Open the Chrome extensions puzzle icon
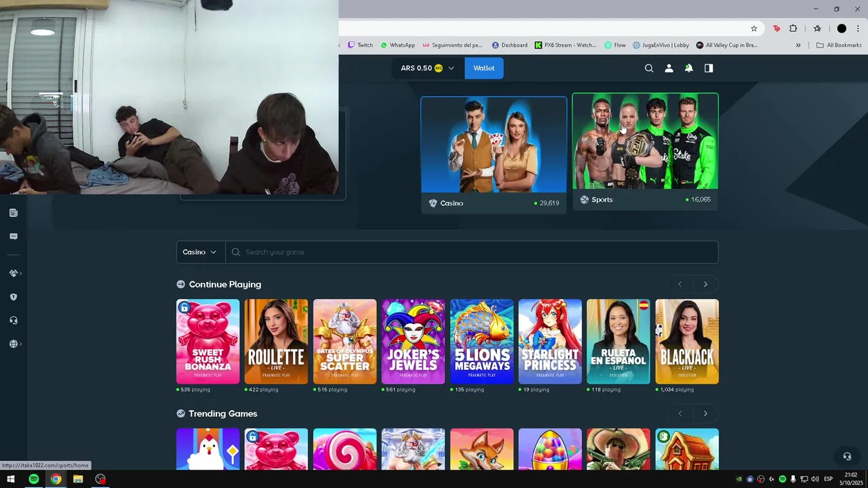The height and width of the screenshot is (488, 868). pos(793,28)
